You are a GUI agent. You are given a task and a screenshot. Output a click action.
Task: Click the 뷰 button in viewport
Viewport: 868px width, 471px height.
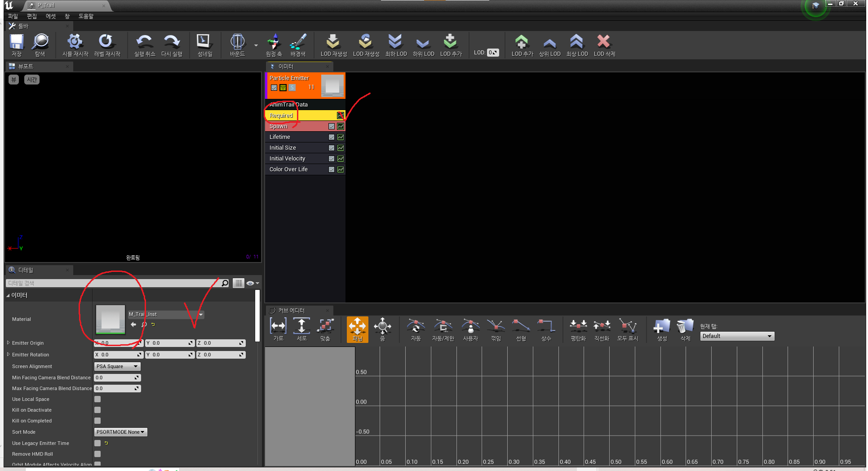click(13, 80)
